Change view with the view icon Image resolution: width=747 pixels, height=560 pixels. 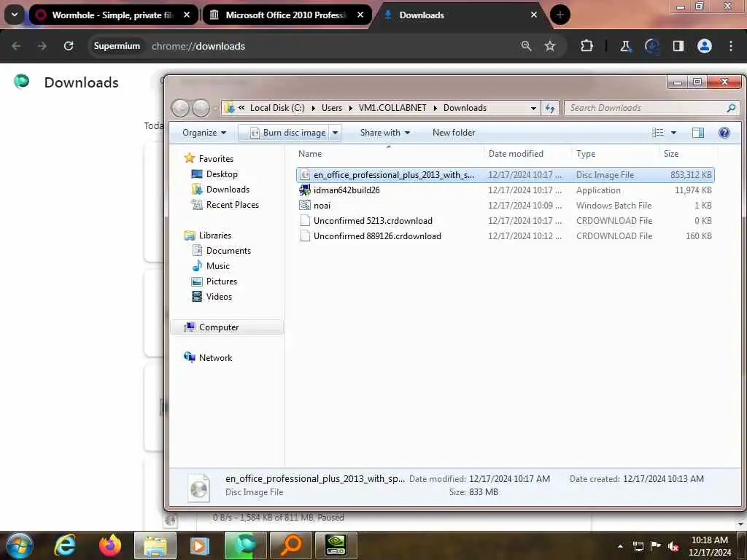[x=658, y=133]
